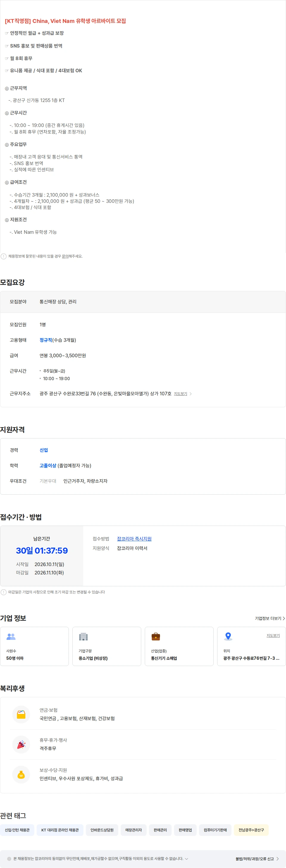Click arrow beside 불법/허위/과장/오류 신고
The width and height of the screenshot is (286, 868).
tap(278, 858)
